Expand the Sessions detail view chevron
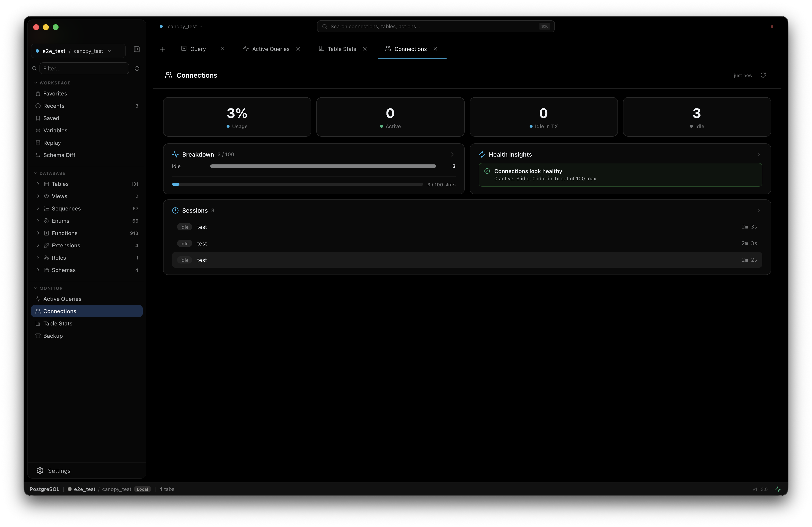812x527 pixels. [x=759, y=210]
